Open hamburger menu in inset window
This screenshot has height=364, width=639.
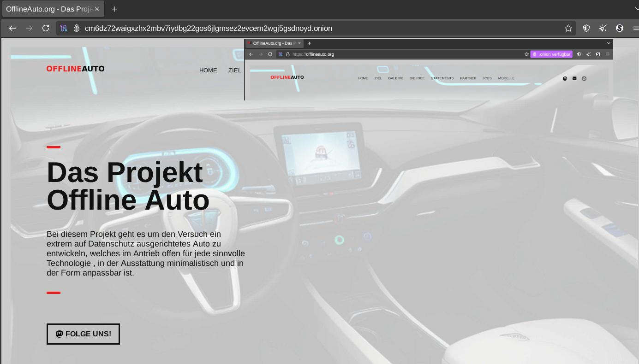607,54
